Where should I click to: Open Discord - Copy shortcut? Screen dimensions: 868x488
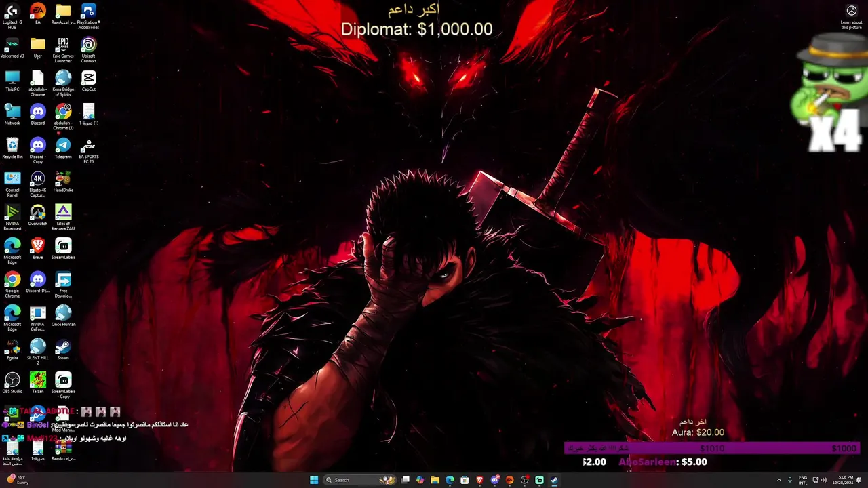click(38, 150)
